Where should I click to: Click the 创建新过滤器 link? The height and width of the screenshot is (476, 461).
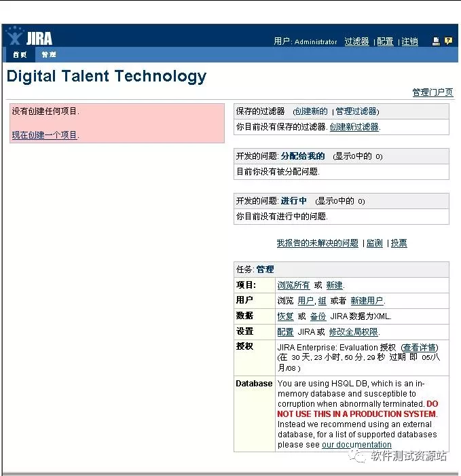[354, 127]
